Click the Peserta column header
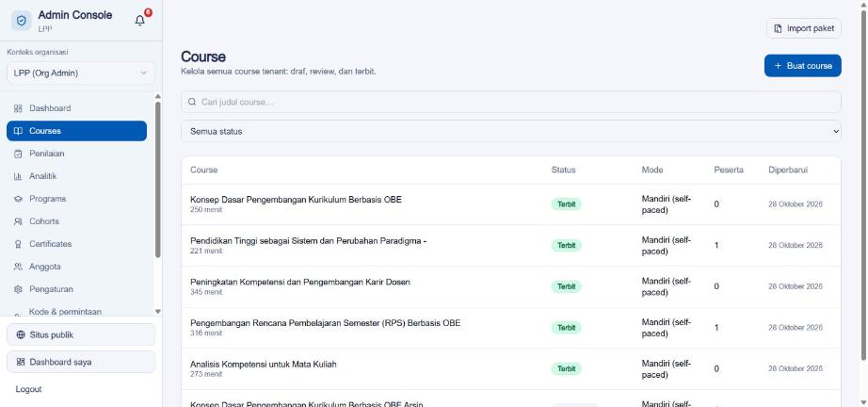This screenshot has height=407, width=868. pos(729,170)
